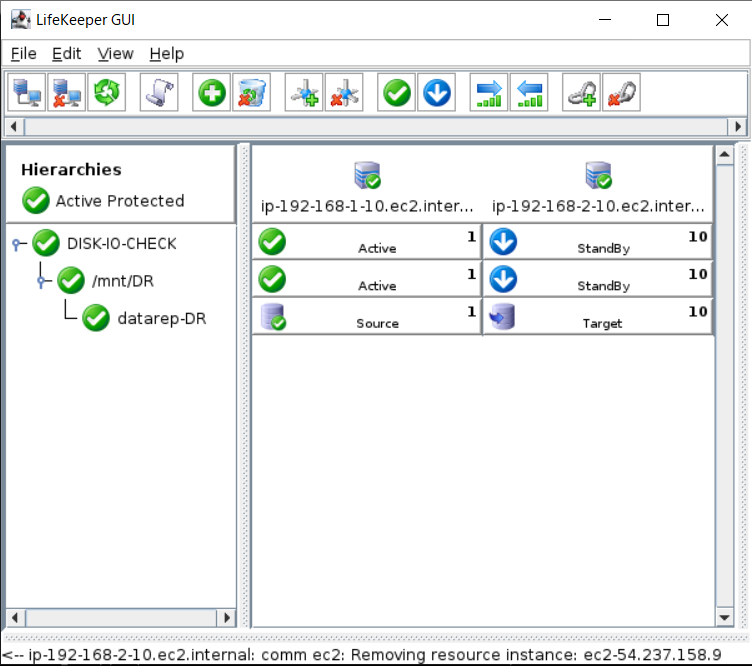752x666 pixels.
Task: Click the datarep-DR Source database icon
Action: (x=273, y=317)
